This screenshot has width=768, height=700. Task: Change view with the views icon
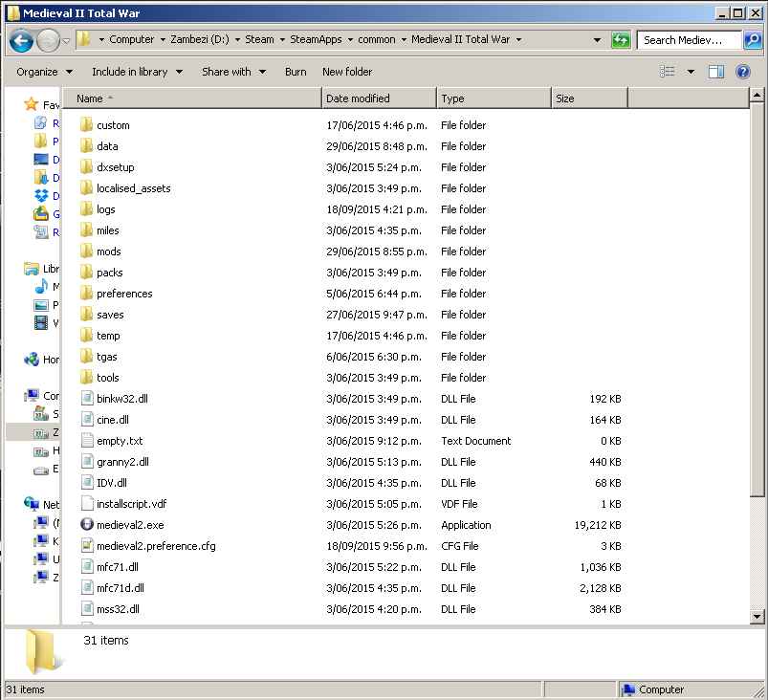click(x=668, y=72)
